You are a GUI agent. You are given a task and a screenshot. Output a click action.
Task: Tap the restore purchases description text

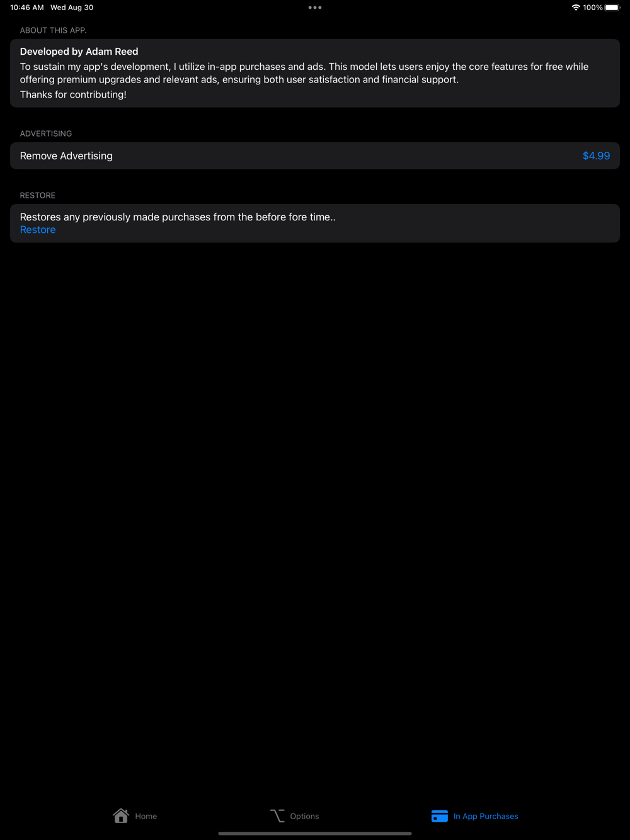pos(178,217)
